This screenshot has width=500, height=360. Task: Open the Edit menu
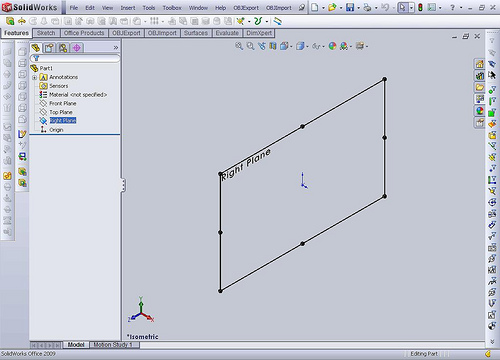click(90, 8)
